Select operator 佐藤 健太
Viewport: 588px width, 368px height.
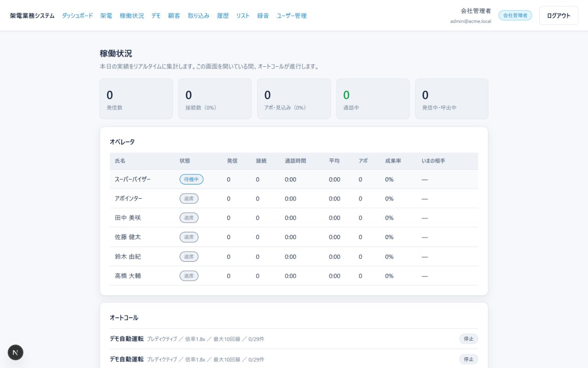(x=128, y=237)
